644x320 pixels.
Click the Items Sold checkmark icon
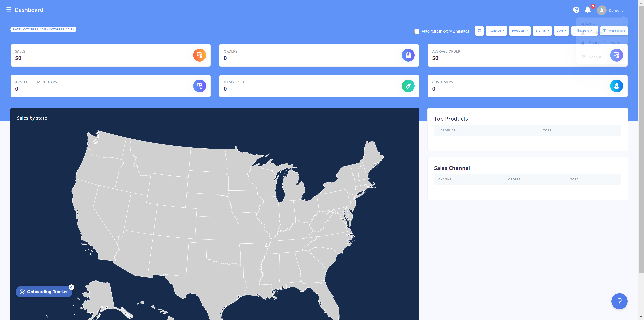[x=408, y=86]
